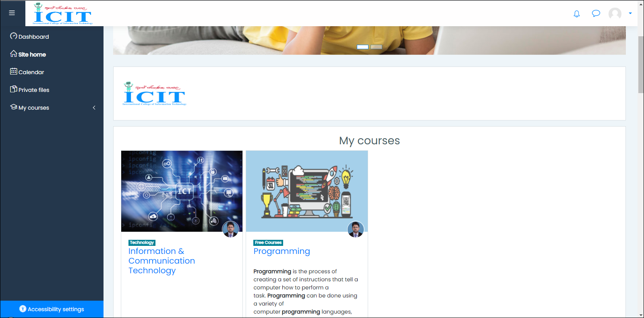Toggle the hamburger side panel button

12,13
